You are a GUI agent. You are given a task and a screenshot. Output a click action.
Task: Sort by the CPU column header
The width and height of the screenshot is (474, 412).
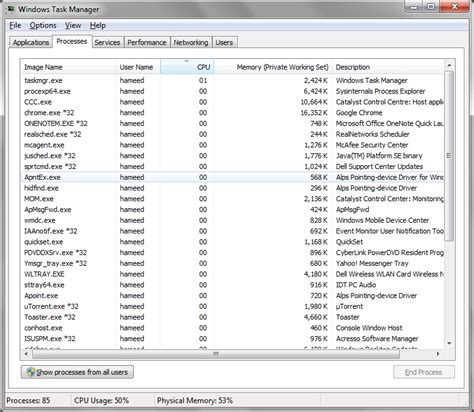[187, 67]
